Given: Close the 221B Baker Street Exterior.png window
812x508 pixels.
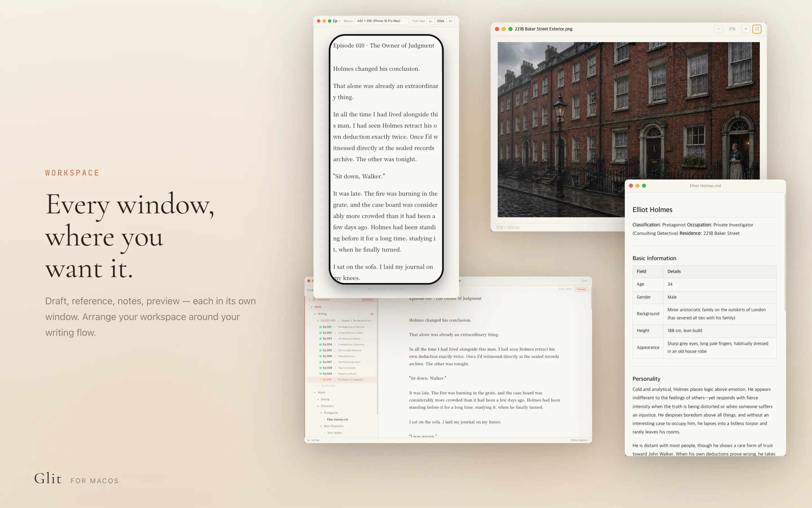Looking at the screenshot, I should [497, 29].
